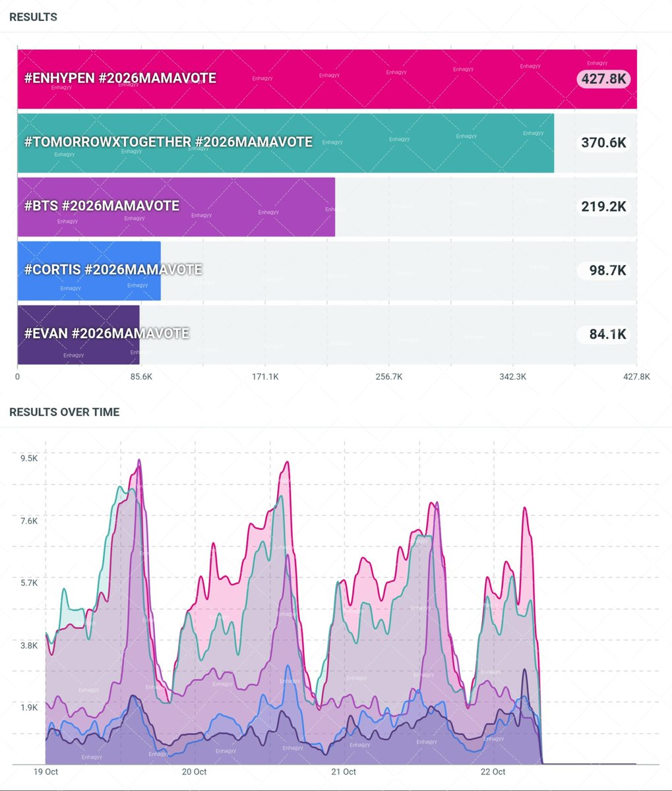Pick the dark purple #EVAN #2026MAMAVOTE bar
Image resolution: width=672 pixels, height=791 pixels.
click(x=78, y=335)
